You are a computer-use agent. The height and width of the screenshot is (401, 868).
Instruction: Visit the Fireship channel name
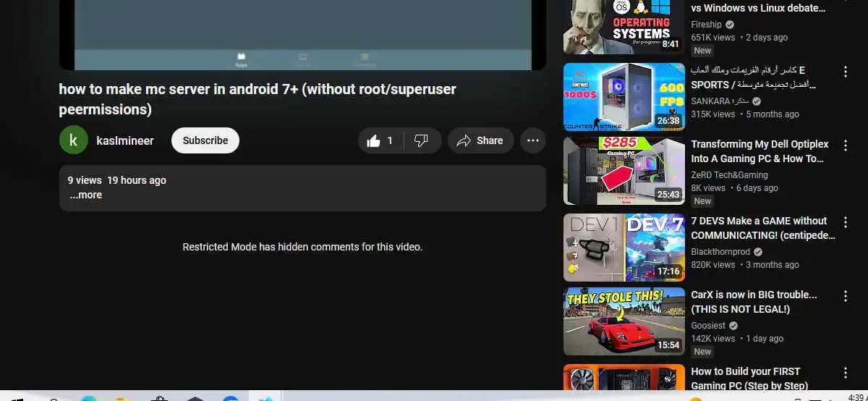706,24
